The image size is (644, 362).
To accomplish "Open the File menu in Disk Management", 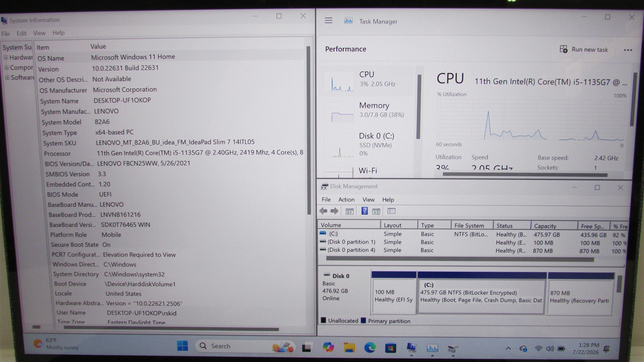I will 326,200.
